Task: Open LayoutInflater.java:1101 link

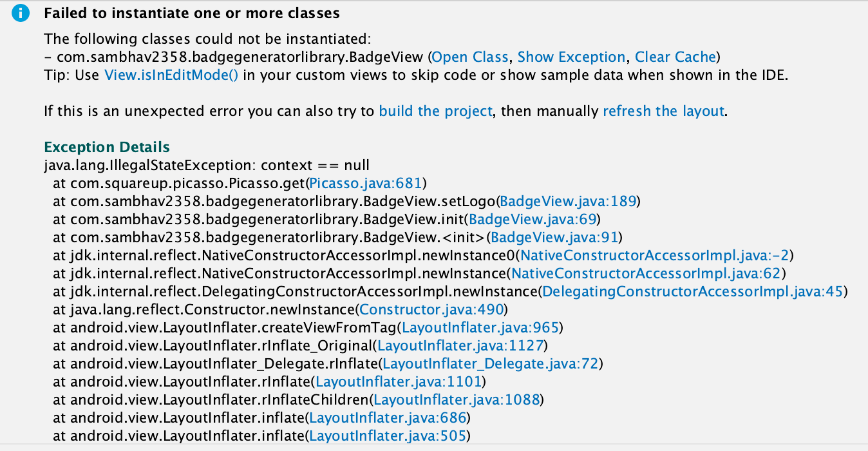Action: click(398, 381)
